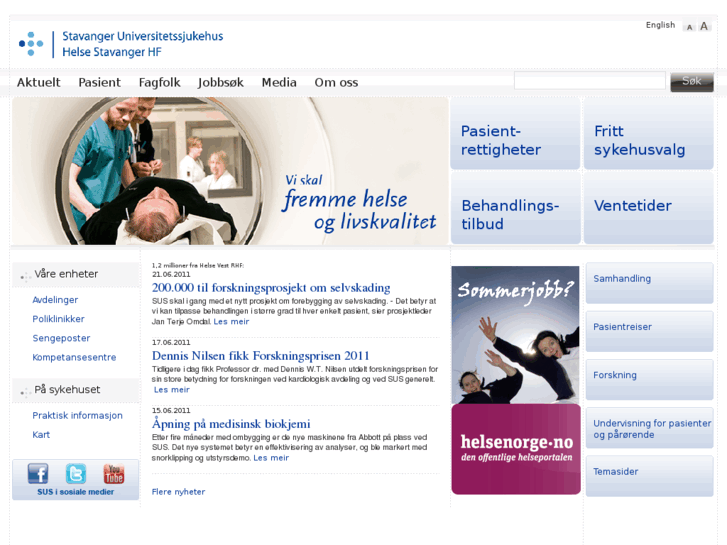Open the Facebook social media icon
This screenshot has height=545, width=727.
click(x=38, y=474)
